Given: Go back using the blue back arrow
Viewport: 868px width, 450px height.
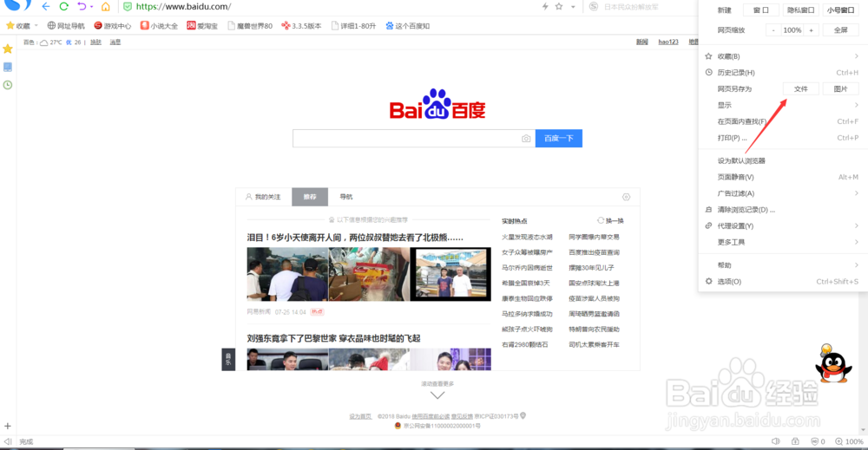Looking at the screenshot, I should pos(46,7).
